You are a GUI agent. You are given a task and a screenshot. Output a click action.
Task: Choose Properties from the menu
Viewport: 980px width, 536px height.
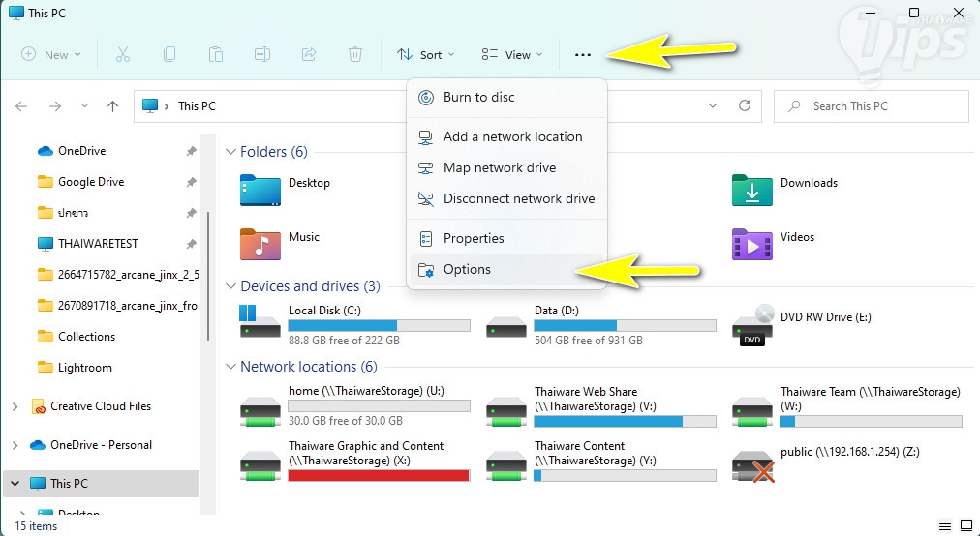point(506,239)
